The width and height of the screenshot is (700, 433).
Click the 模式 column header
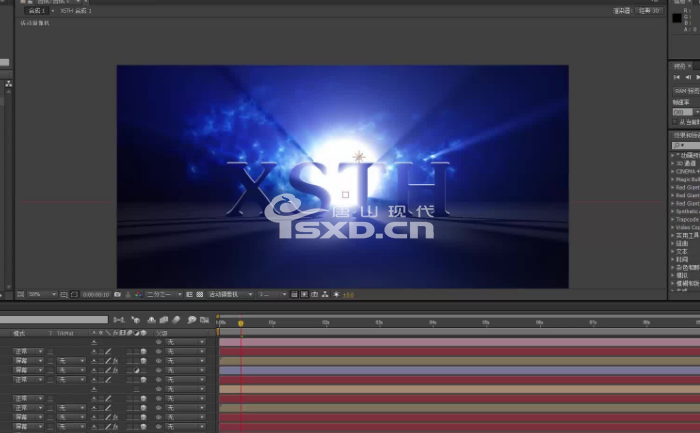click(19, 333)
